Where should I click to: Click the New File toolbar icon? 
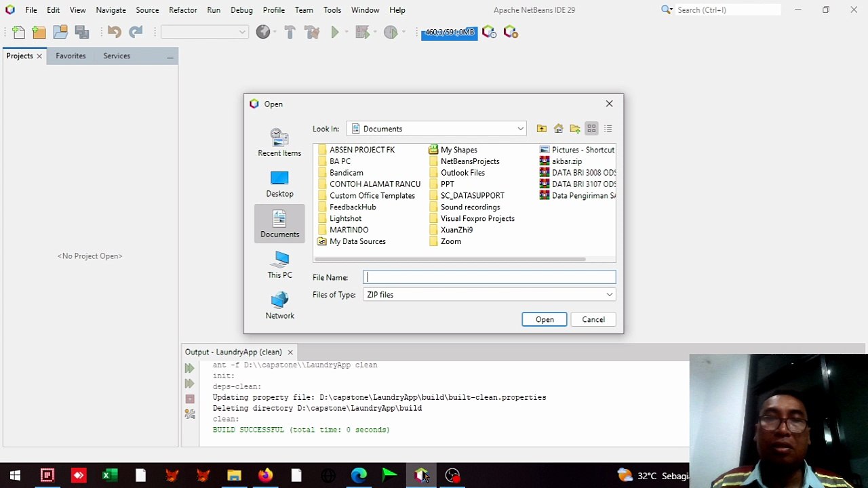pyautogui.click(x=18, y=32)
